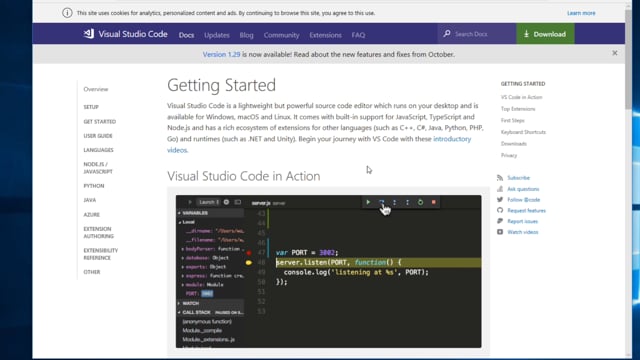The width and height of the screenshot is (640, 360).
Task: Open the Extensions nav menu item
Action: [325, 35]
